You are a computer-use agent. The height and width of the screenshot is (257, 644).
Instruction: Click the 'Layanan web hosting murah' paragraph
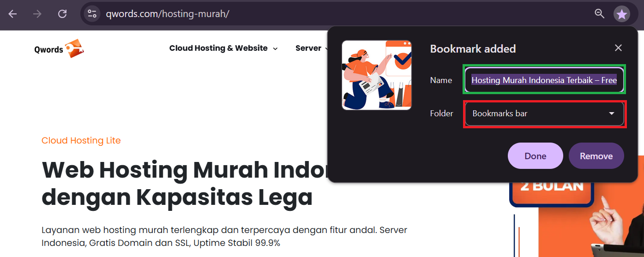(x=224, y=236)
